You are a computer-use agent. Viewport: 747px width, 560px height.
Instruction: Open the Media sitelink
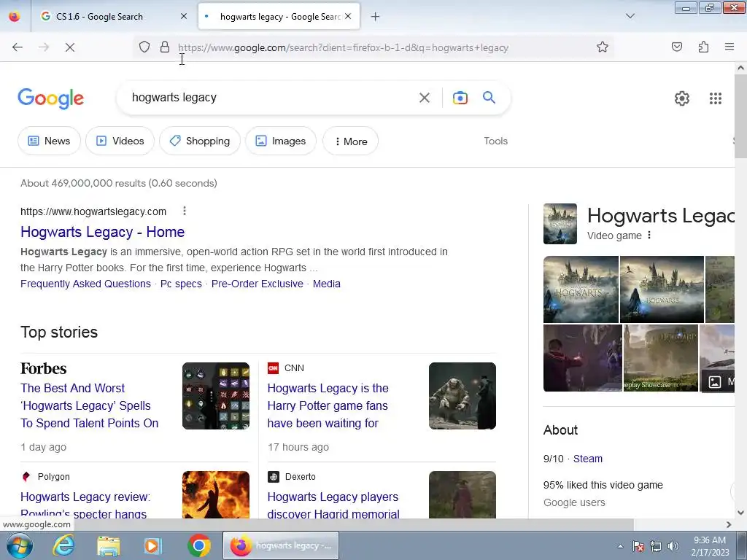327,284
